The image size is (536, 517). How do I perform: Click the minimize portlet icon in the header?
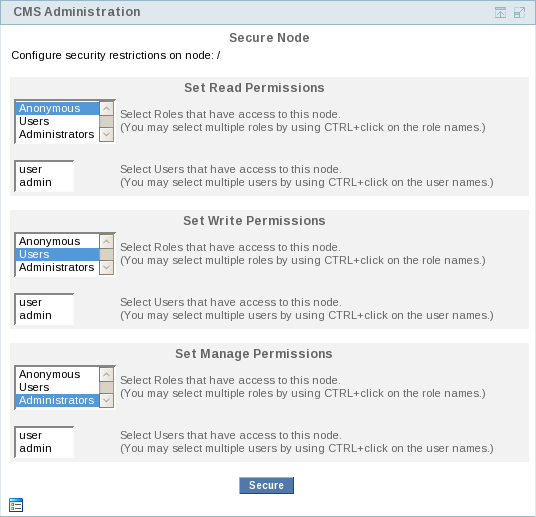(x=500, y=12)
